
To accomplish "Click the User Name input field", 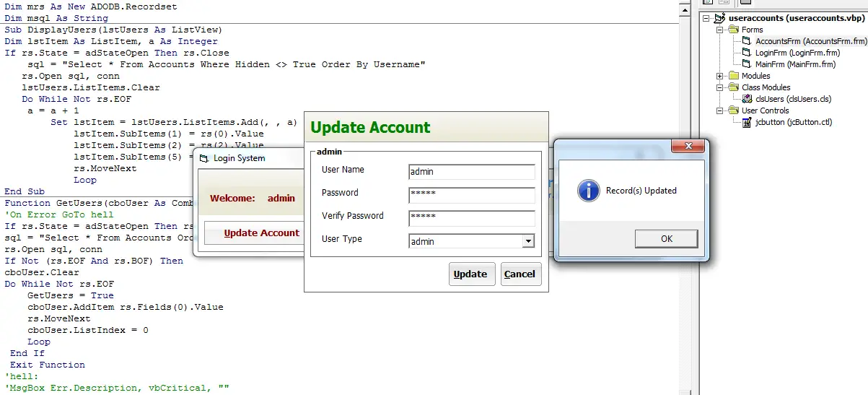I will tap(471, 172).
